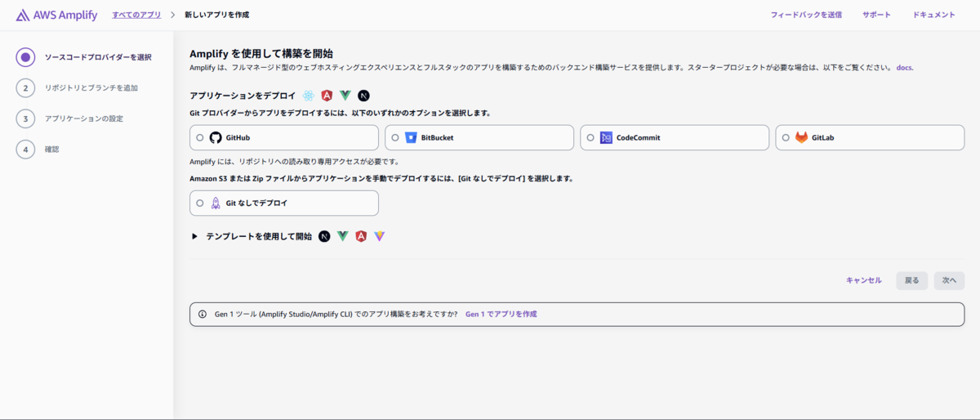
Task: Click the CodeCommit icon
Action: [x=606, y=137]
